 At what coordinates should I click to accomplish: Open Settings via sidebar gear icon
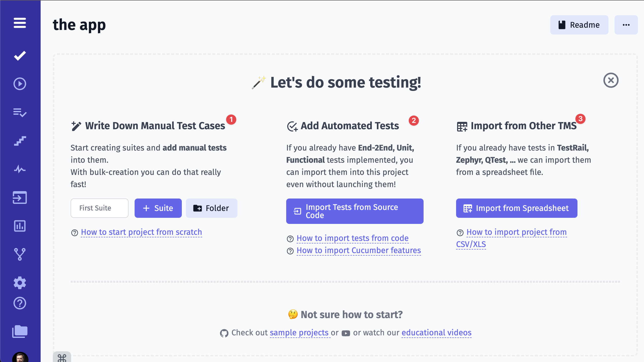coord(20,283)
